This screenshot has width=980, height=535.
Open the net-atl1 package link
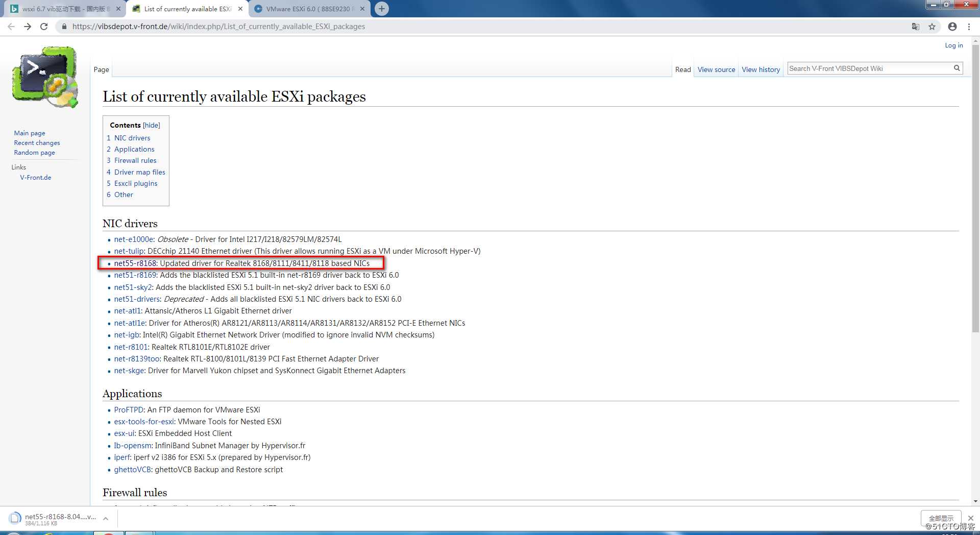(127, 310)
